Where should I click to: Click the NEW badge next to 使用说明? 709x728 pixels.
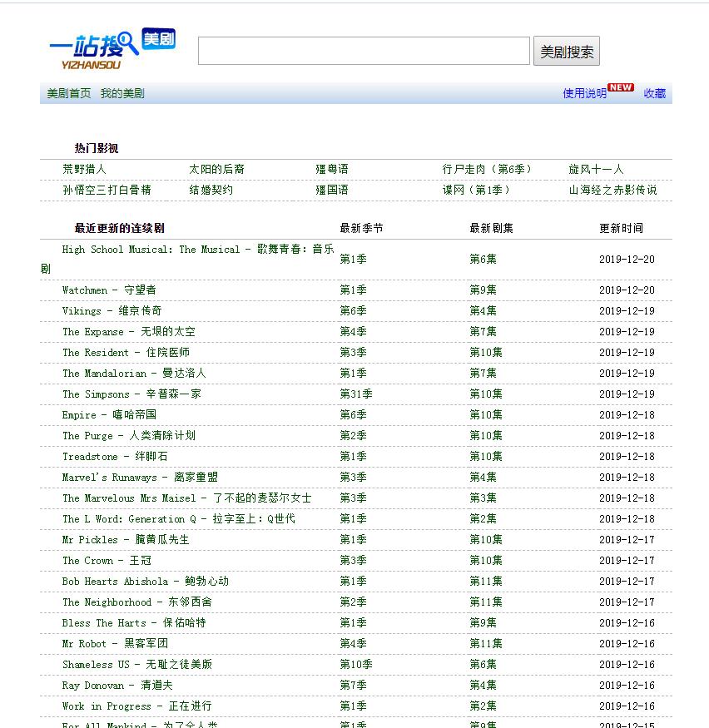pos(622,88)
